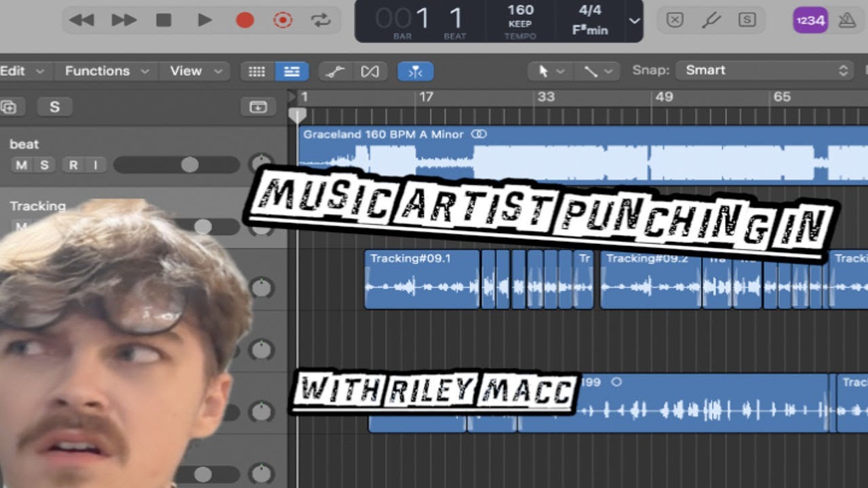This screenshot has height=488, width=868.
Task: Switch to grid view icon
Action: [x=257, y=71]
